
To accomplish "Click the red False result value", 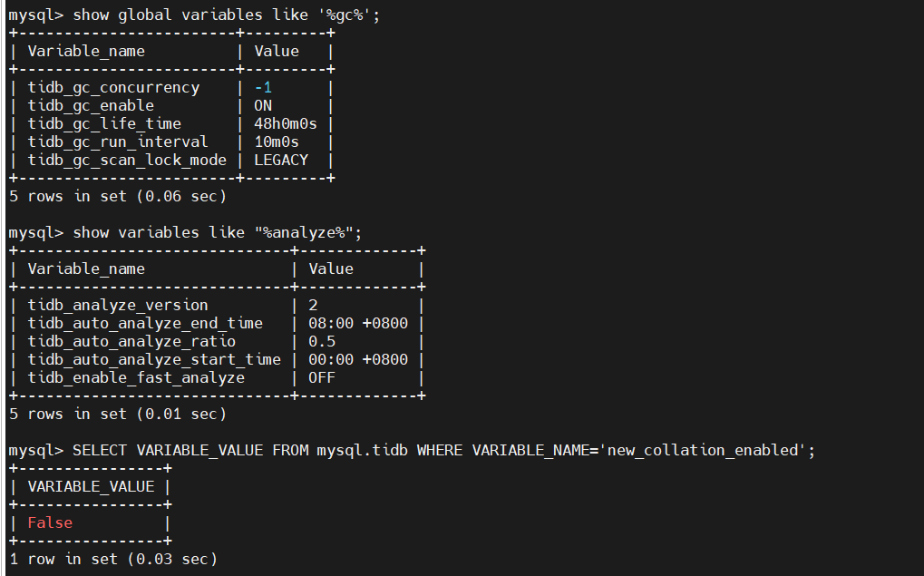I will click(50, 523).
